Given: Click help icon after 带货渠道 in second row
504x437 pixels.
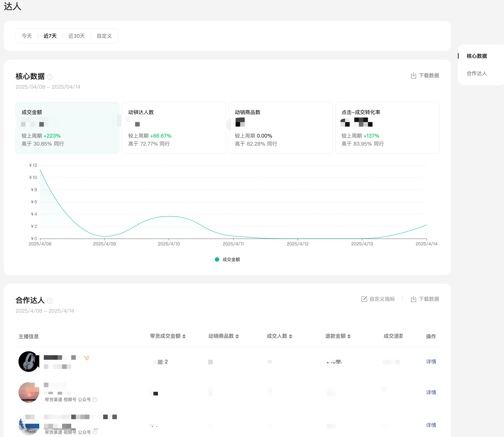Looking at the screenshot, I should click(x=95, y=400).
